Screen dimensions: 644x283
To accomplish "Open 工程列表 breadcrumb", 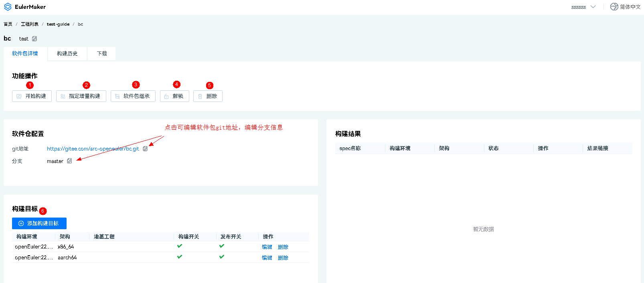I will tap(30, 24).
